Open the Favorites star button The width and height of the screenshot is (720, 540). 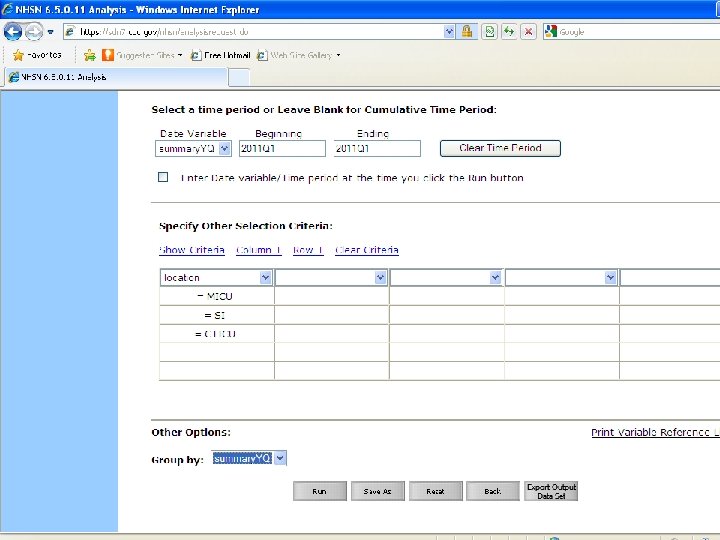point(37,55)
